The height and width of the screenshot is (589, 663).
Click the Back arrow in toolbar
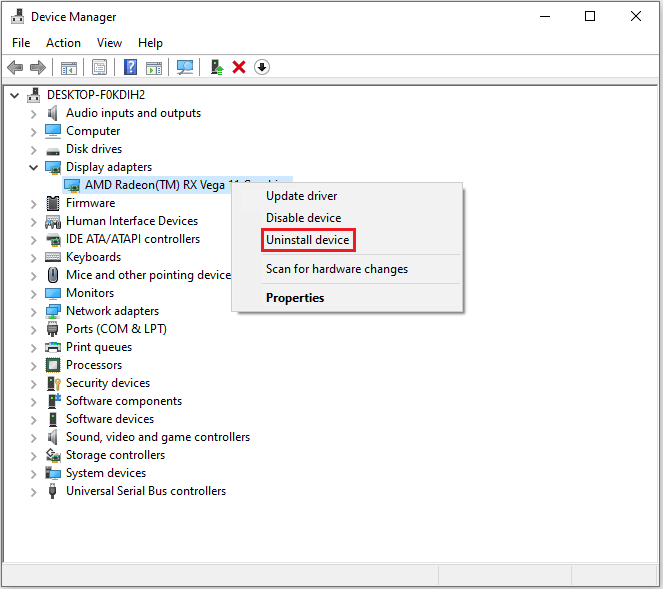click(15, 67)
